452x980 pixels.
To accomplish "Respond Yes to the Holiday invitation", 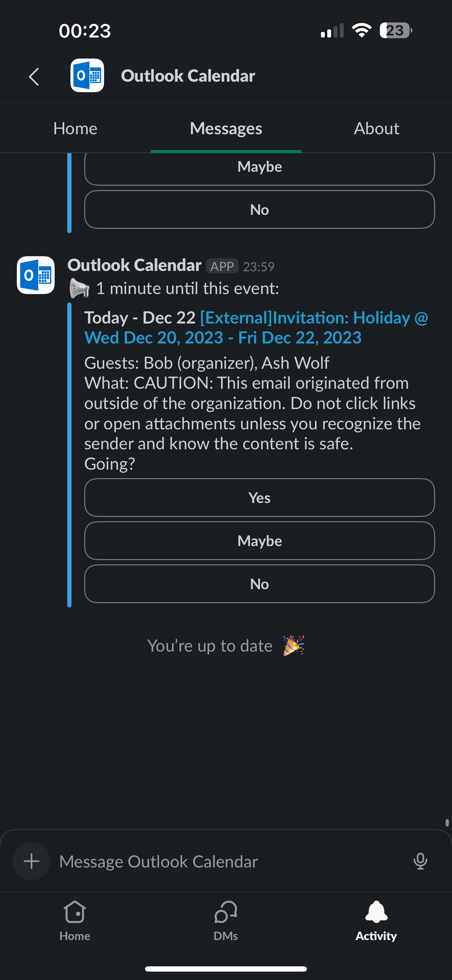I will 260,498.
